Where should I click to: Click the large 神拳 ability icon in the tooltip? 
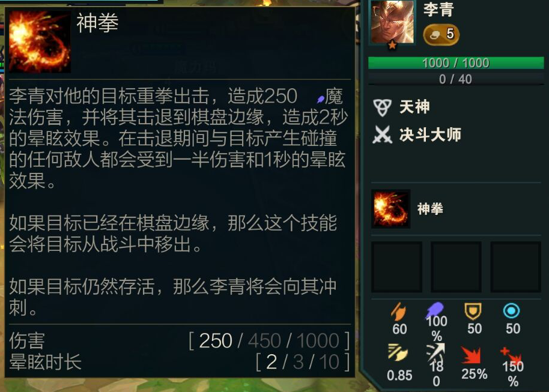coord(40,41)
